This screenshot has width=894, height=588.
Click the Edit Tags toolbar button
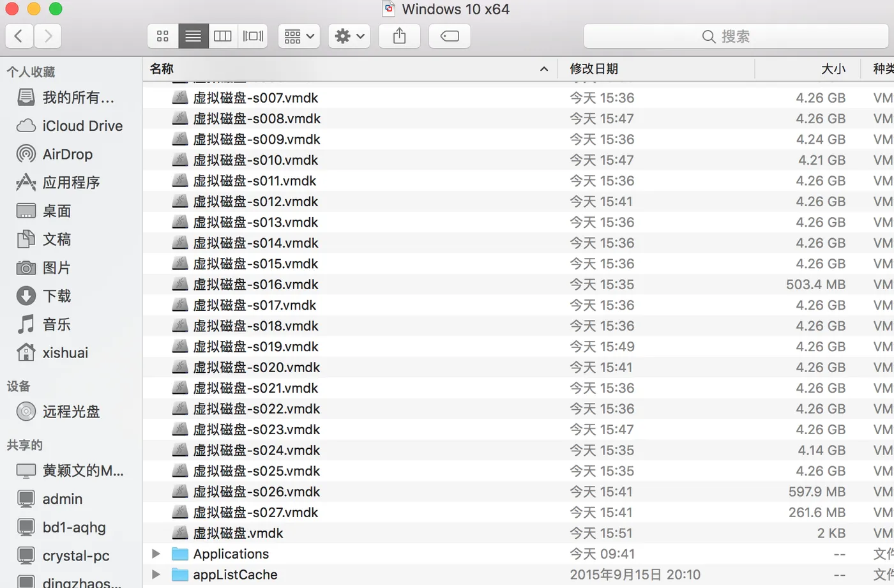pyautogui.click(x=450, y=36)
